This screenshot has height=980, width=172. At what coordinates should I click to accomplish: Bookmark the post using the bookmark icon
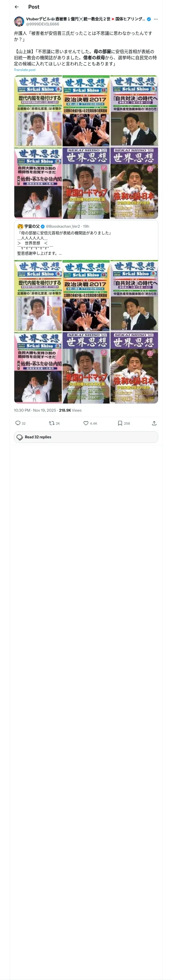coord(120,423)
